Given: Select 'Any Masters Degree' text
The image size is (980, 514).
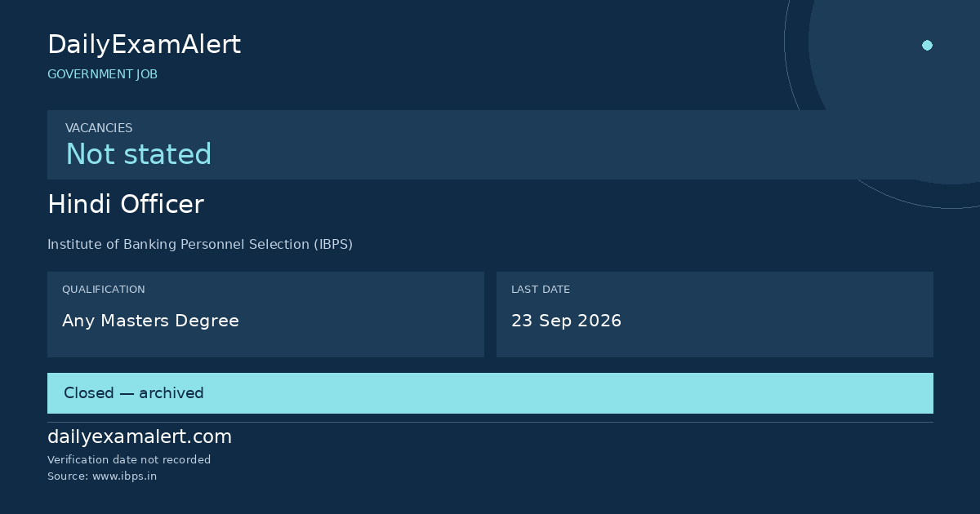Looking at the screenshot, I should [150, 321].
